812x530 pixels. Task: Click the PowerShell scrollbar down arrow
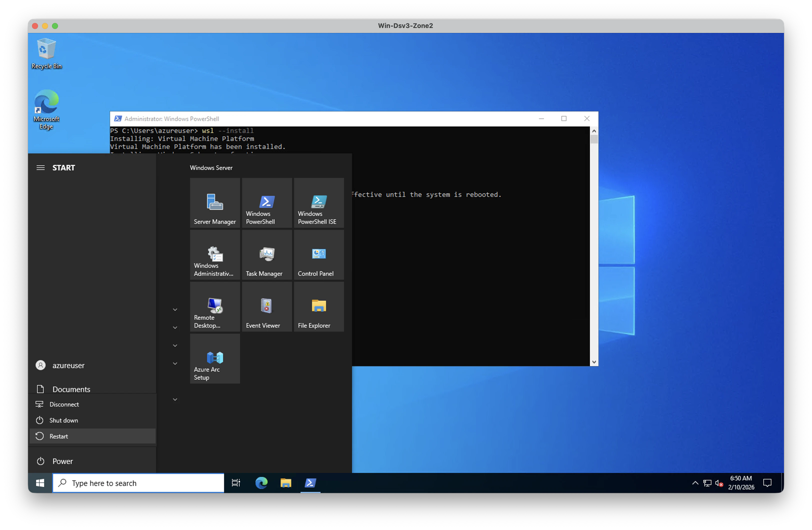pyautogui.click(x=594, y=362)
